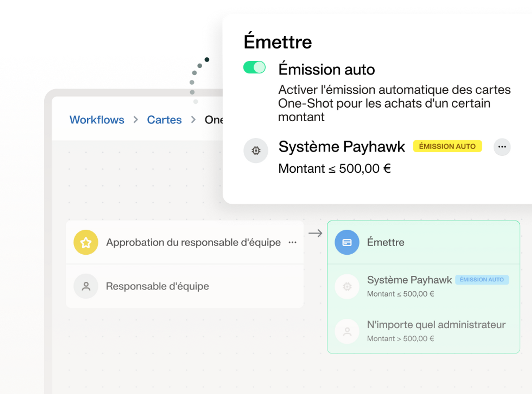This screenshot has height=394, width=532.
Task: Click the blue card icon for Émettre step
Action: [x=347, y=242]
